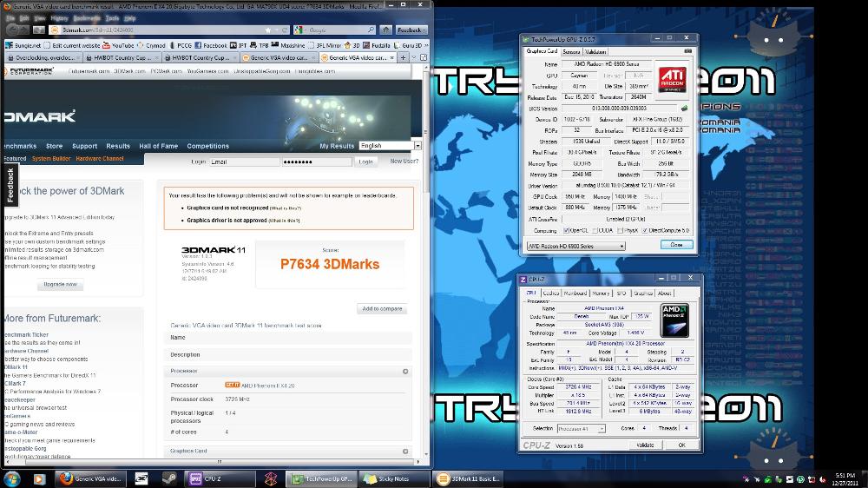Click the search magnifier in Google box
This screenshot has height=488, width=868.
371,30
